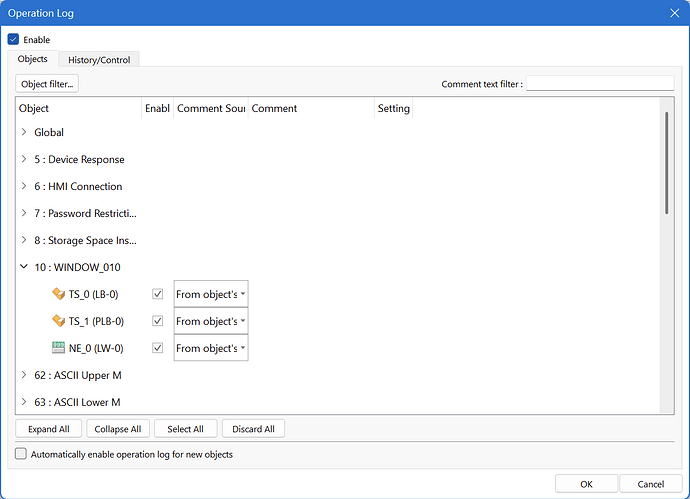This screenshot has width=690, height=499.
Task: Switch to the History/Control tab
Action: click(99, 59)
